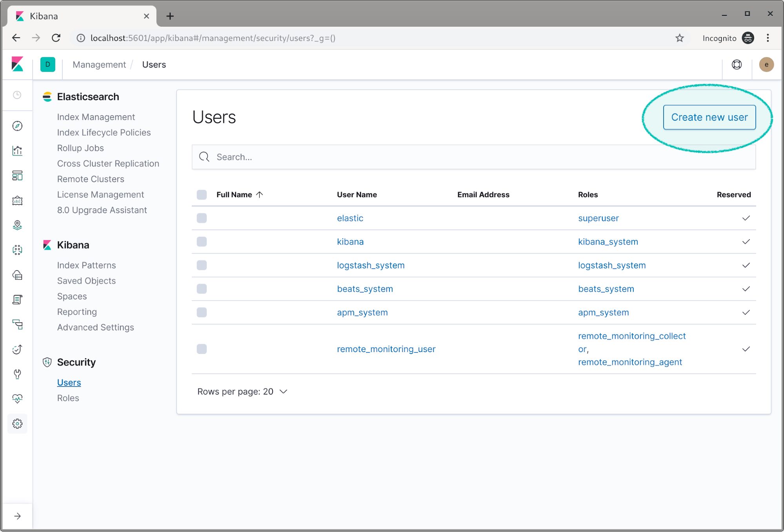Screen dimensions: 784x532
Task: Collapse the Security sidebar section
Action: coord(76,361)
